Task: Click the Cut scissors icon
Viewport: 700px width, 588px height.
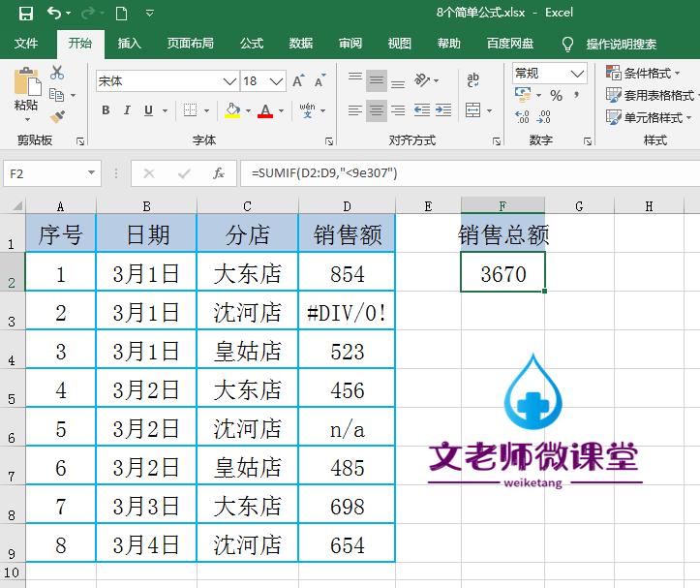Action: [57, 73]
